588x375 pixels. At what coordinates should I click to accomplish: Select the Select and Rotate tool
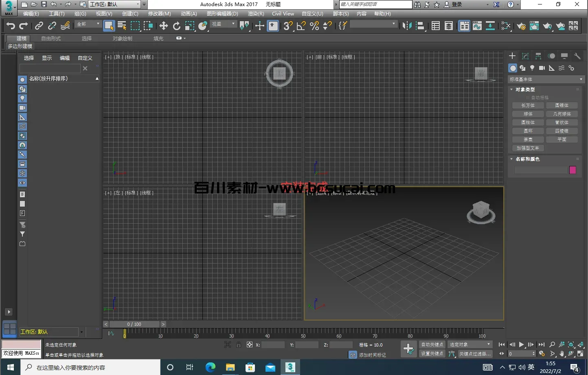(x=176, y=26)
